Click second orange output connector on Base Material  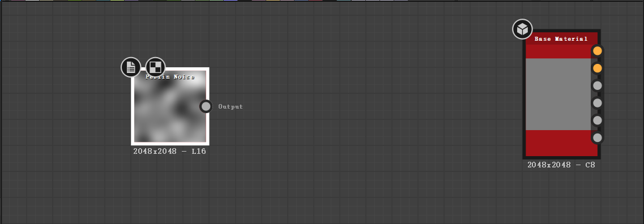(x=597, y=68)
